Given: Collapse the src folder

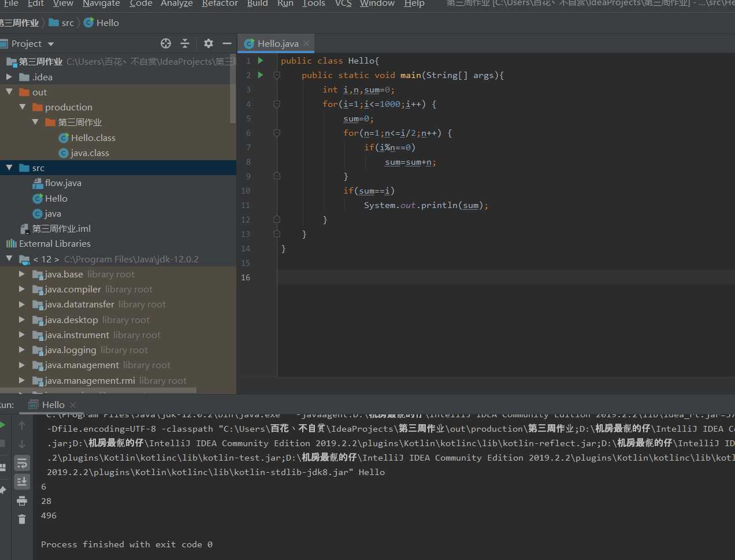Looking at the screenshot, I should pos(9,168).
